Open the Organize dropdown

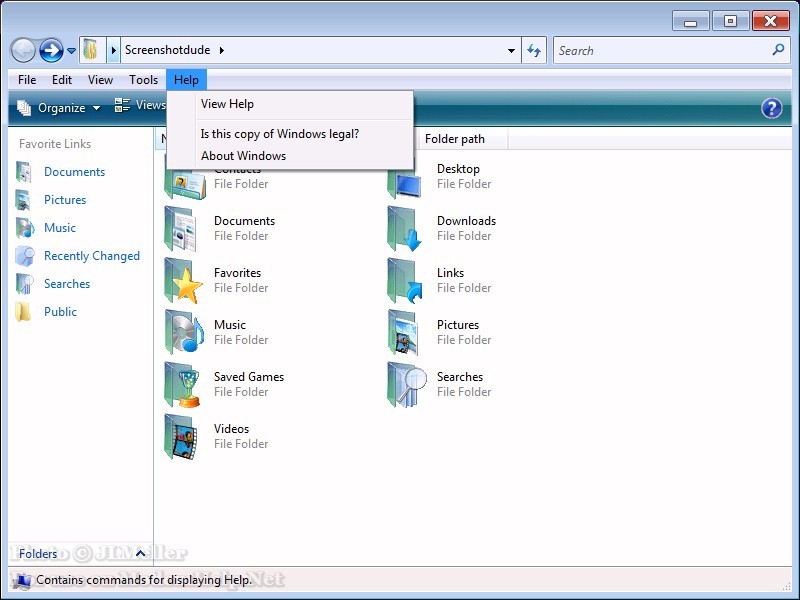pos(59,108)
